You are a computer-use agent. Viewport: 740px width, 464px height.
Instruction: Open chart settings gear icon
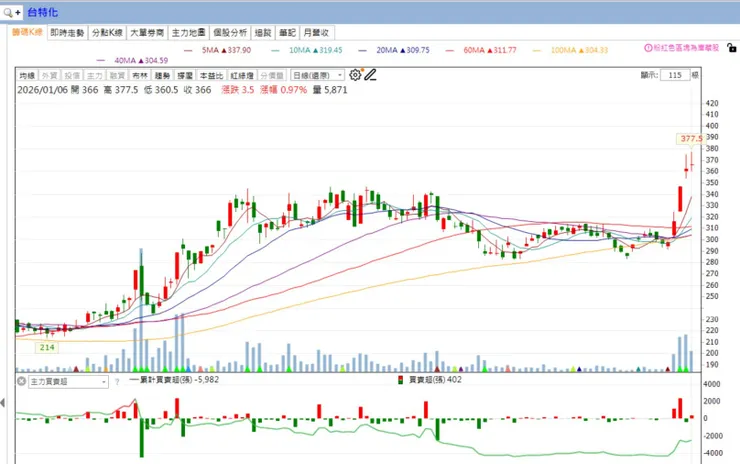(355, 75)
